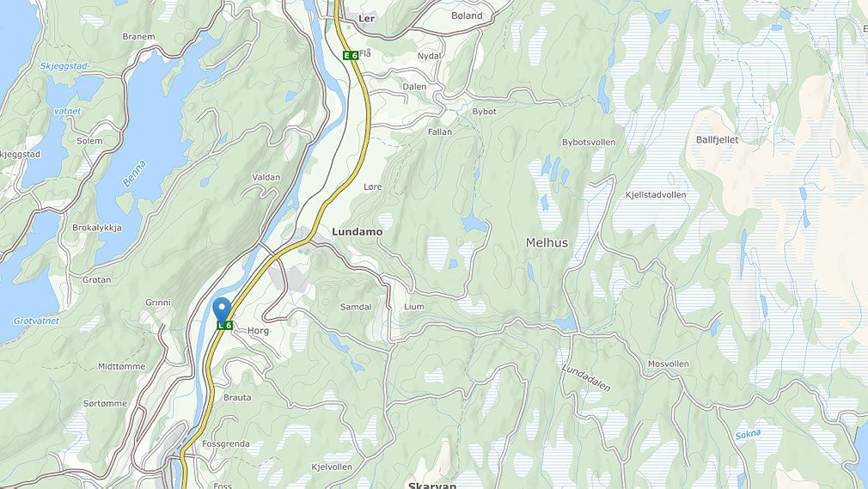The width and height of the screenshot is (868, 489).
Task: Click the Benna lake label
Action: click(x=135, y=174)
